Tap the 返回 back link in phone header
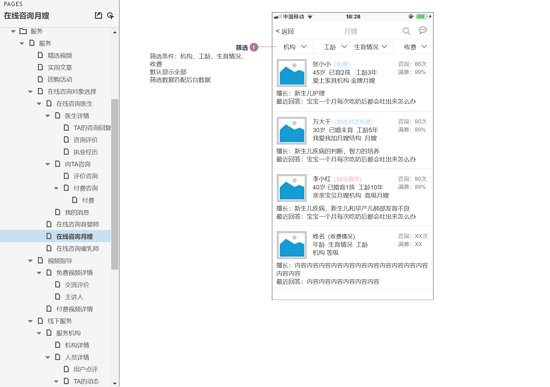This screenshot has width=550, height=387. tap(285, 31)
